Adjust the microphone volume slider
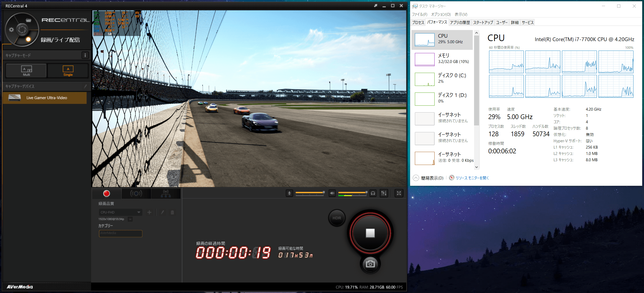The width and height of the screenshot is (644, 293). tap(310, 193)
